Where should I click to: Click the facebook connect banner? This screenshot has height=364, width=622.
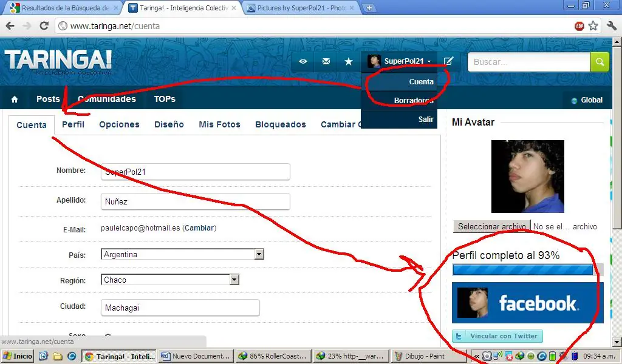[x=528, y=303]
